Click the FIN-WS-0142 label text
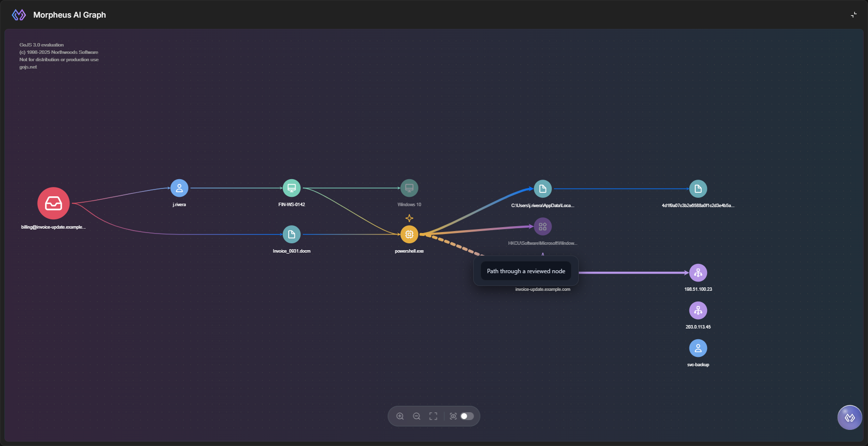The image size is (868, 446). 292,205
